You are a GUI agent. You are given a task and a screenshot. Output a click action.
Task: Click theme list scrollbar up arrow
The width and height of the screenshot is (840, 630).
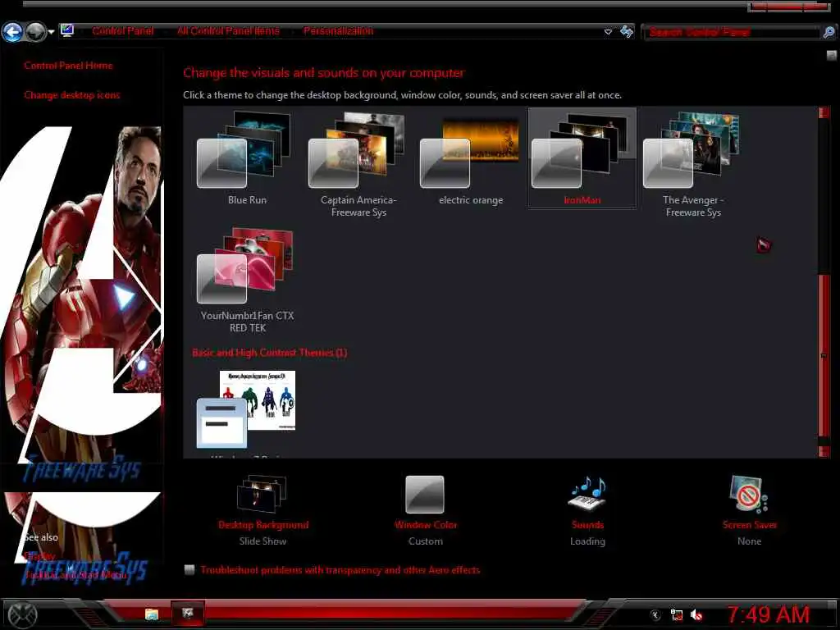pos(824,112)
